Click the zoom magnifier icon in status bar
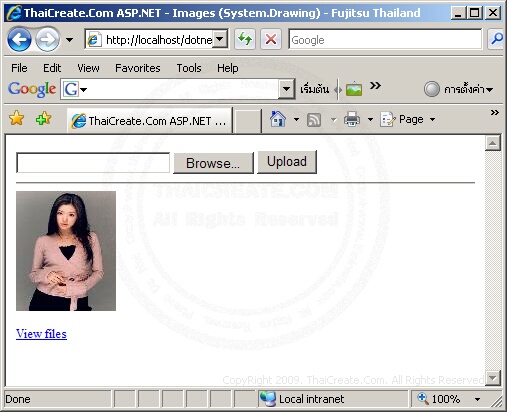Viewport: 507px width, 412px height. pyautogui.click(x=422, y=398)
